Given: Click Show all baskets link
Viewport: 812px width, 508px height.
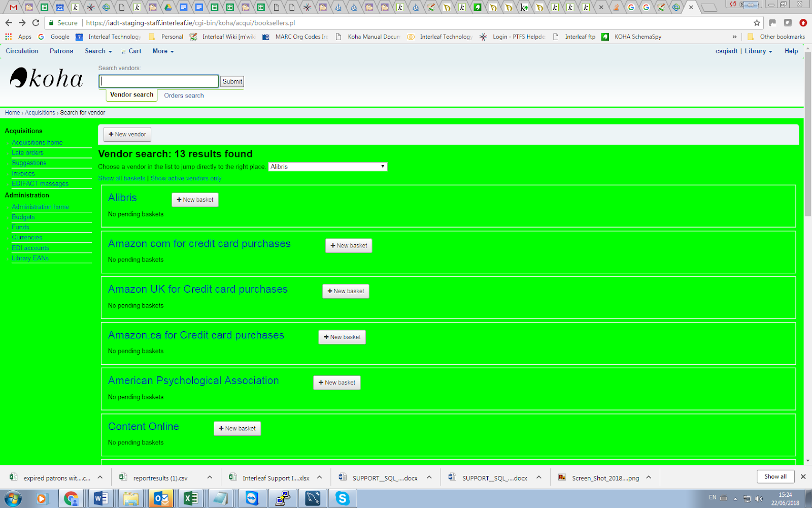Looking at the screenshot, I should [x=121, y=178].
